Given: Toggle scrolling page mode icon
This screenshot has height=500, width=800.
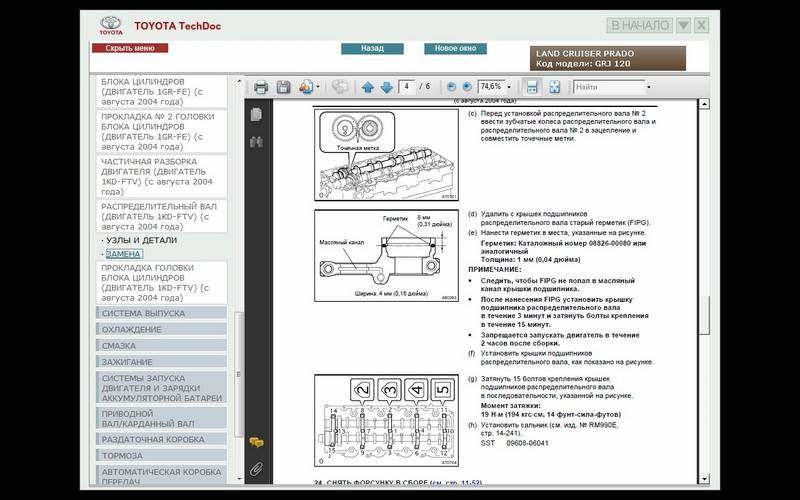Looking at the screenshot, I should click(x=532, y=87).
